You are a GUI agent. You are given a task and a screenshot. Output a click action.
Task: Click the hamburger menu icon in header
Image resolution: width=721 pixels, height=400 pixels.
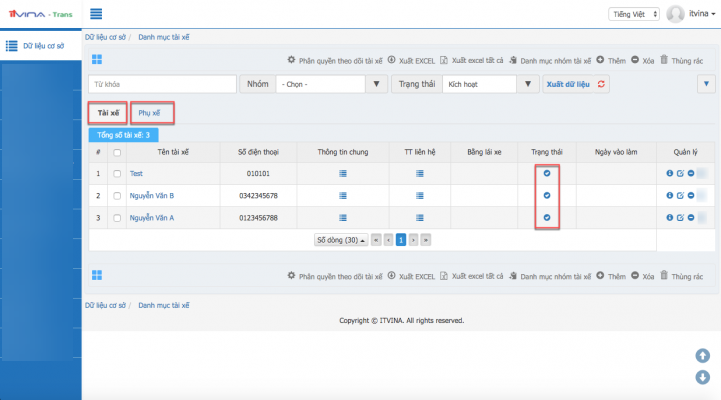point(97,14)
